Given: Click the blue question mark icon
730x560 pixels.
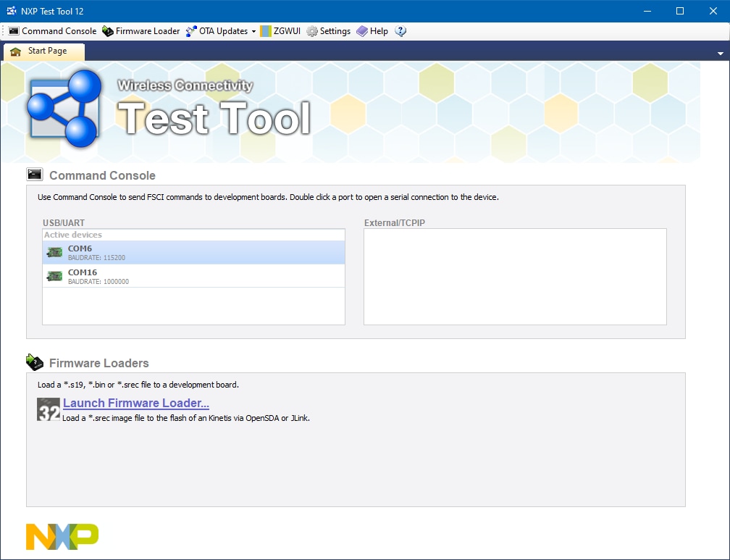Looking at the screenshot, I should 400,31.
